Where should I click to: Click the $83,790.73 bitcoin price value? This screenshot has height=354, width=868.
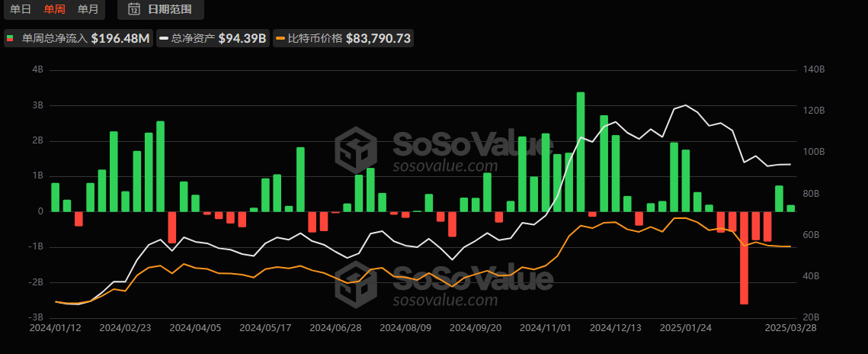(378, 38)
